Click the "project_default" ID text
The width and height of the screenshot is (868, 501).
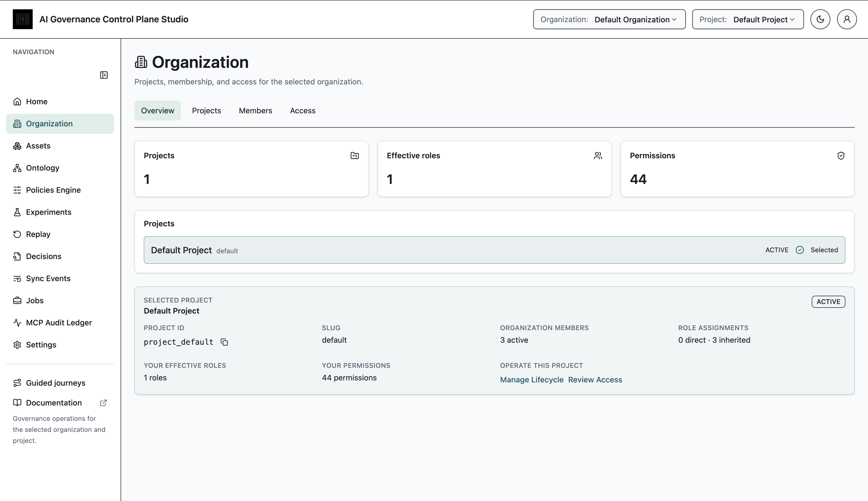(179, 342)
